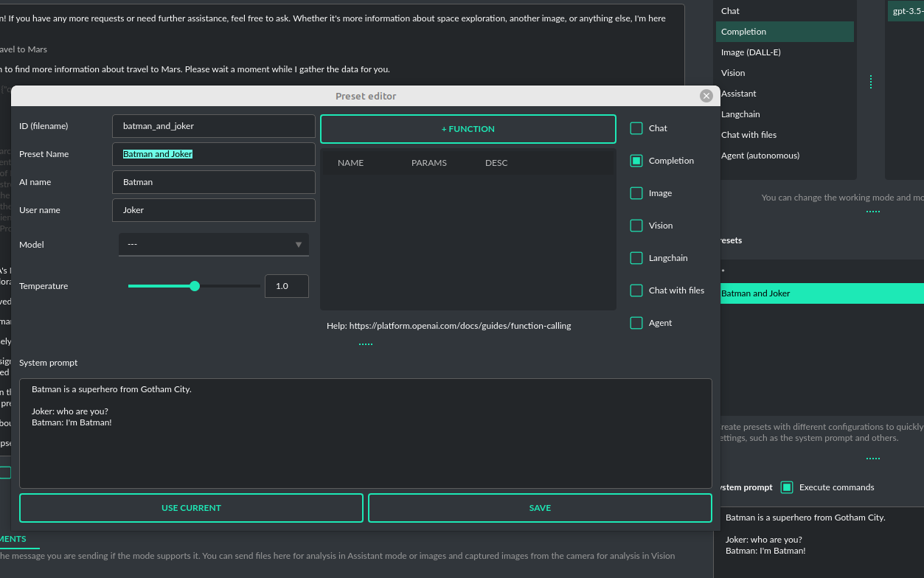
Task: Switch to Agent (autonomous) mode
Action: tap(760, 156)
